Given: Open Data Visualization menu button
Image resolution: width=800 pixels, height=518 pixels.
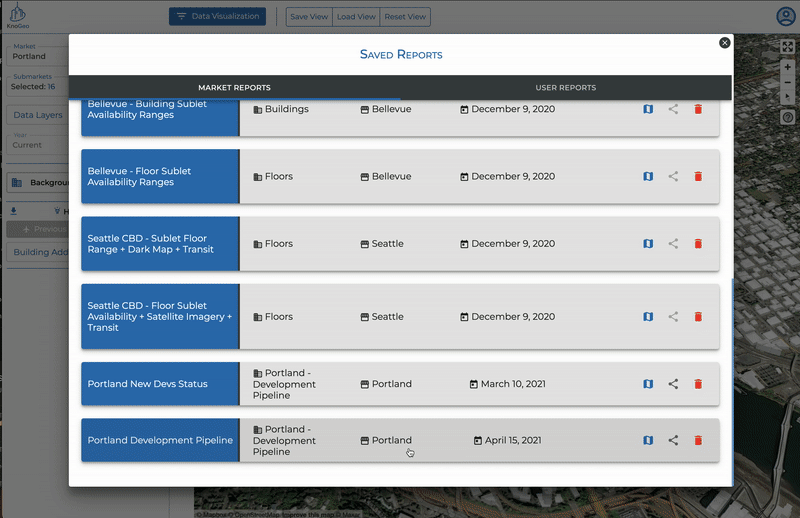Looking at the screenshot, I should click(217, 16).
